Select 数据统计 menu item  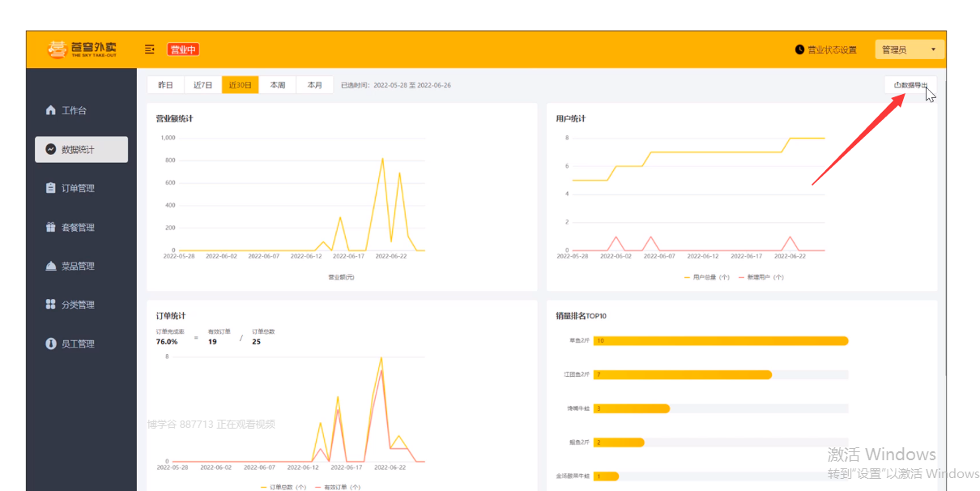click(81, 149)
